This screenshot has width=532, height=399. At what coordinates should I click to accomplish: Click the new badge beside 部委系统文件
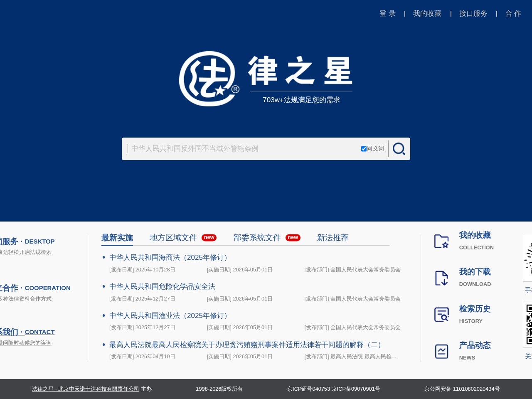click(x=293, y=238)
